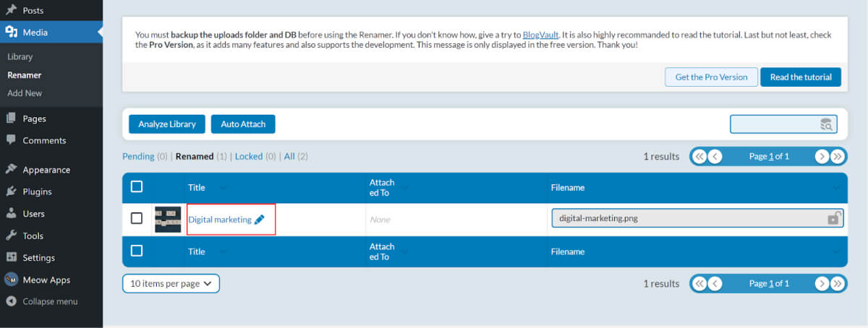Tick the select-all checkbox in table footer
Screen dimensions: 868x328
tap(137, 251)
